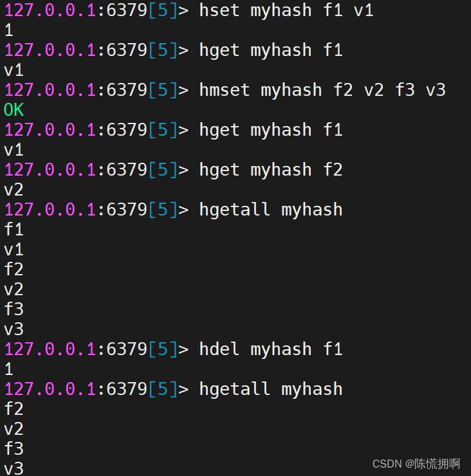Click the v2 output under 'hget myhash f2'
This screenshot has width=471, height=476.
pos(14,190)
